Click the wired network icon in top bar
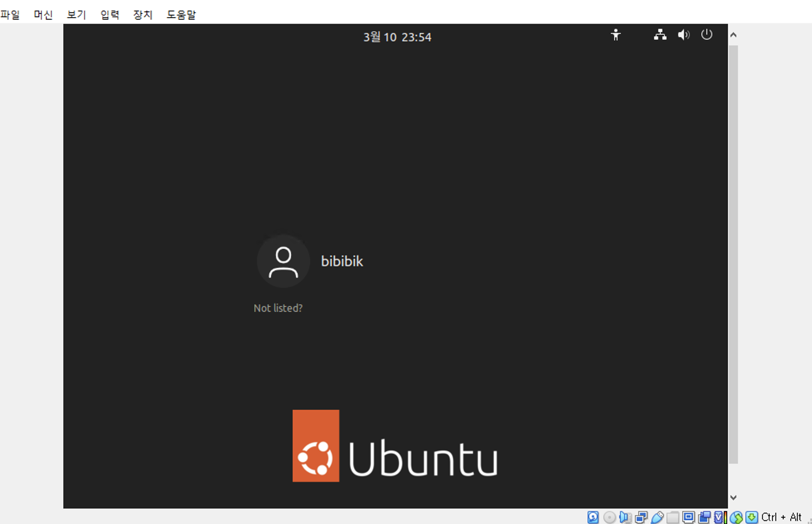The width and height of the screenshot is (812, 524). pos(660,35)
